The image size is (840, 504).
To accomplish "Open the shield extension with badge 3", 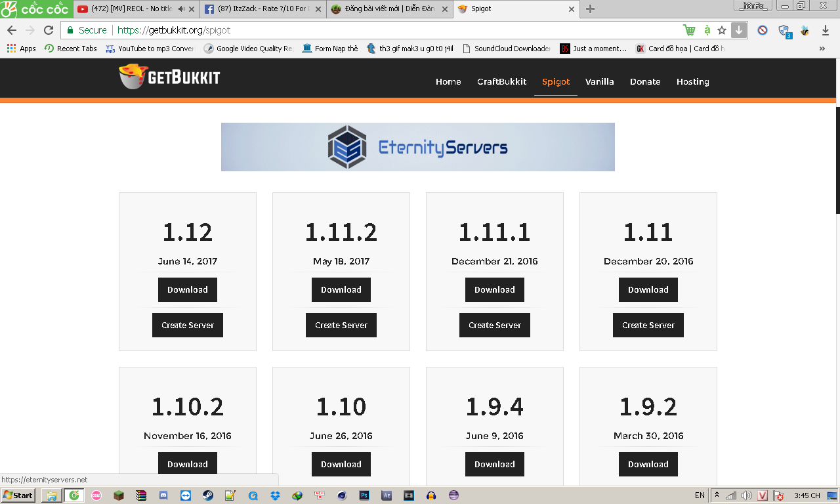I will point(784,31).
